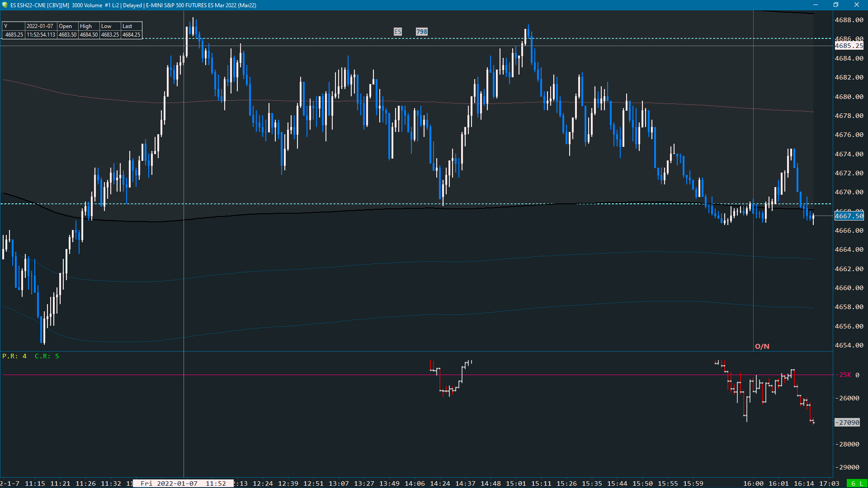Screen dimensions: 868x488
Task: Click the 4685.25 crosshair price label
Action: click(x=849, y=46)
